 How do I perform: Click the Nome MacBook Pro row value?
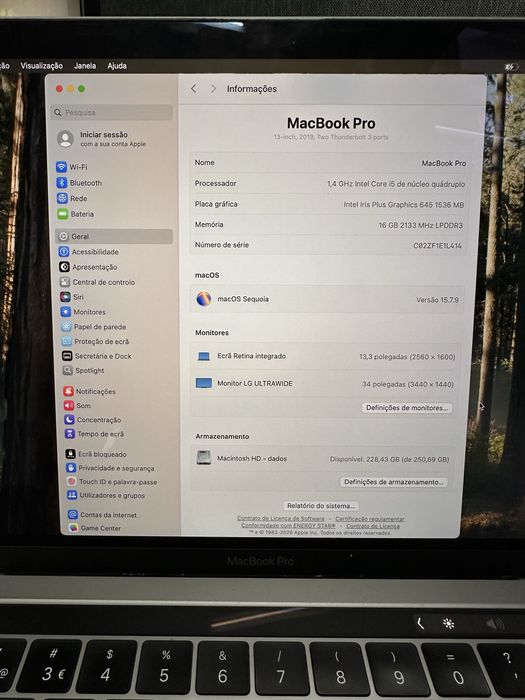[x=444, y=163]
